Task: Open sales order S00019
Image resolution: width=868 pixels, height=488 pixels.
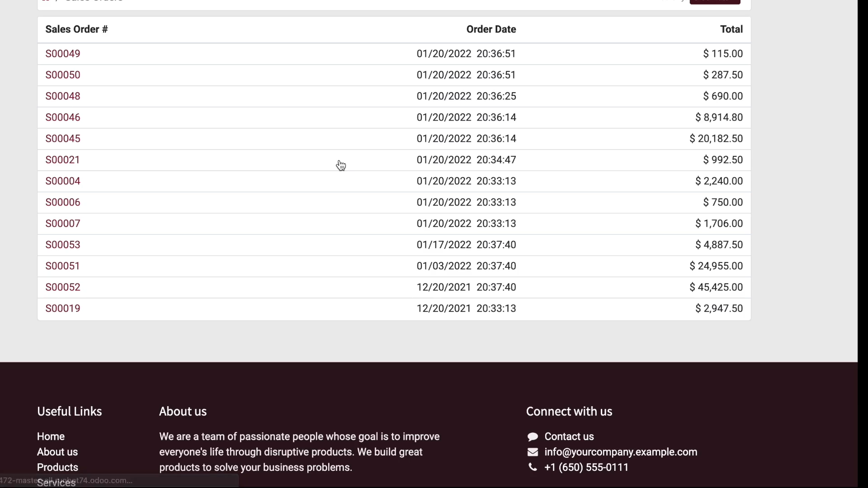Action: coord(63,308)
